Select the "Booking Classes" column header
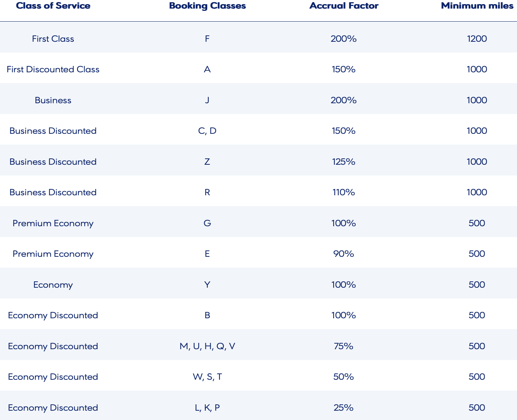Viewport: 517px width, 420px height. (x=207, y=6)
